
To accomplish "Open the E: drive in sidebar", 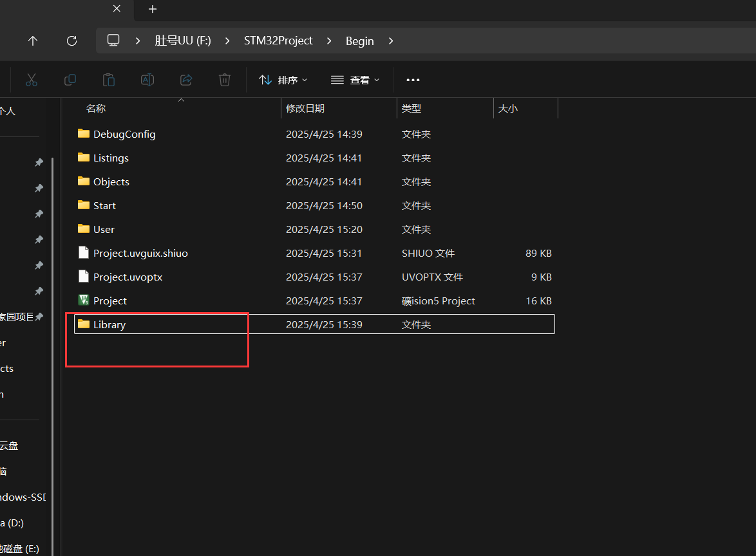I will (x=19, y=549).
